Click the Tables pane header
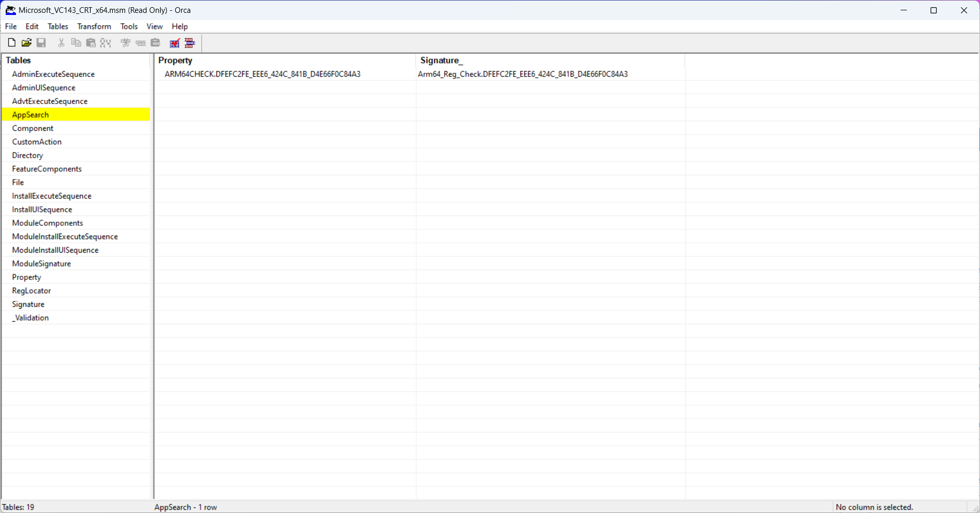 click(x=76, y=60)
